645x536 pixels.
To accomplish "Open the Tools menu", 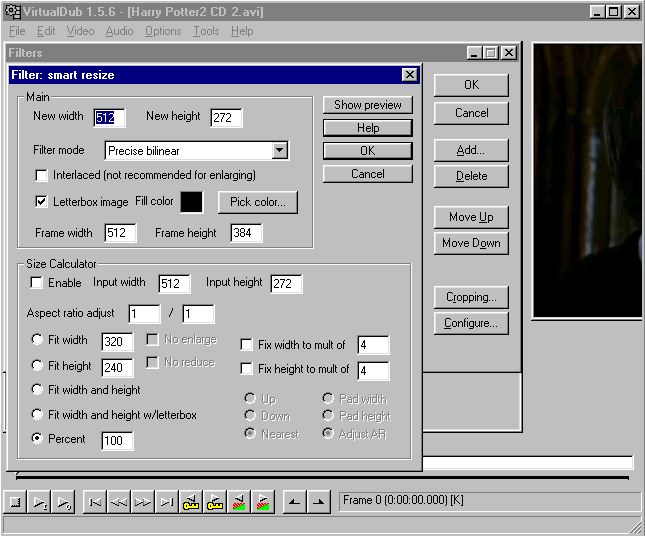I will (206, 31).
